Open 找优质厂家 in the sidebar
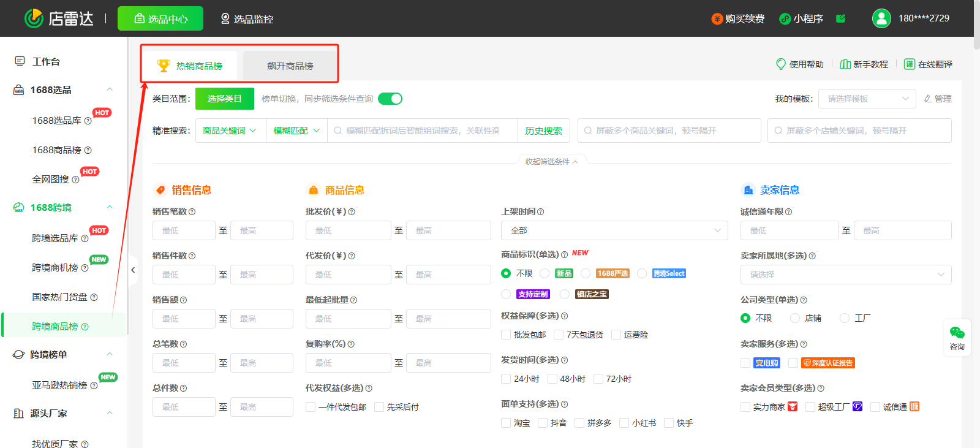980x448 pixels. (55, 444)
